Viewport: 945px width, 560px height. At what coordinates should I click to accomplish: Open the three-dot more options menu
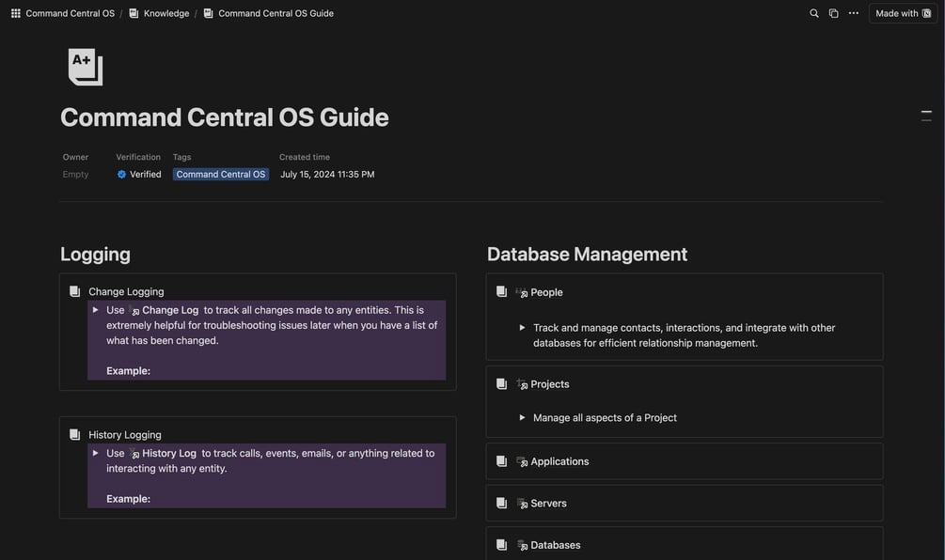pyautogui.click(x=853, y=13)
